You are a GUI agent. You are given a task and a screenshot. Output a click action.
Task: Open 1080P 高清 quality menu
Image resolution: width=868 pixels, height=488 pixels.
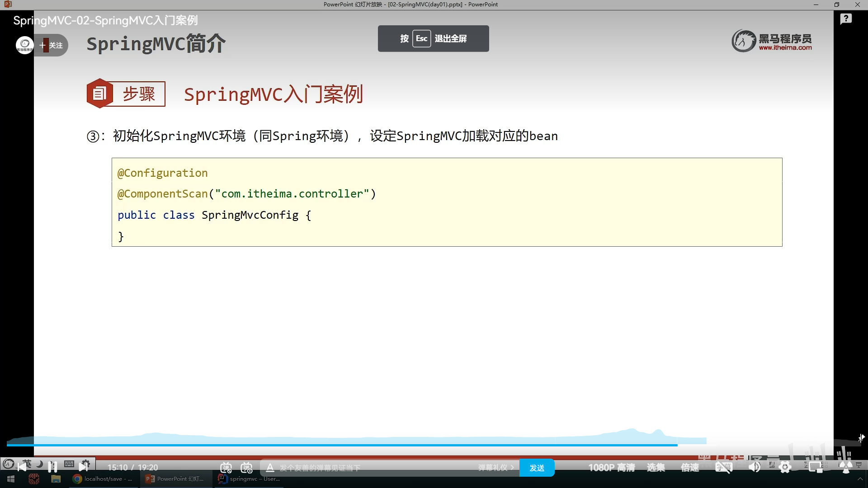[x=611, y=468]
